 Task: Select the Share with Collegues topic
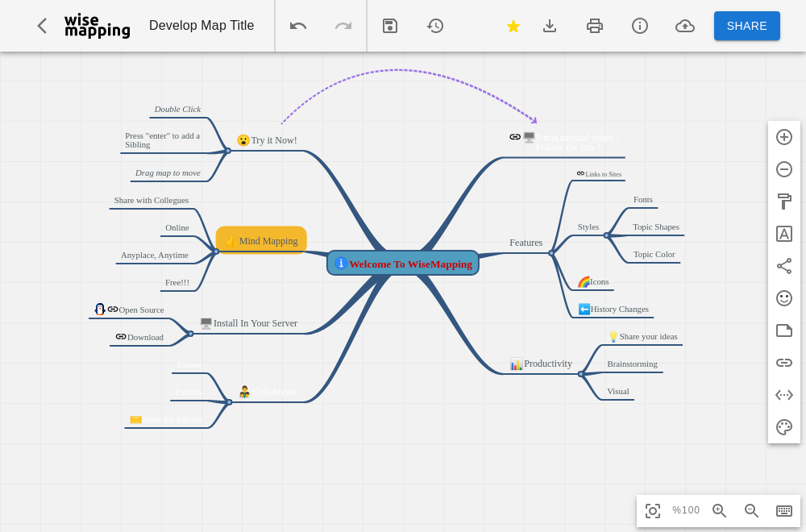pyautogui.click(x=152, y=200)
